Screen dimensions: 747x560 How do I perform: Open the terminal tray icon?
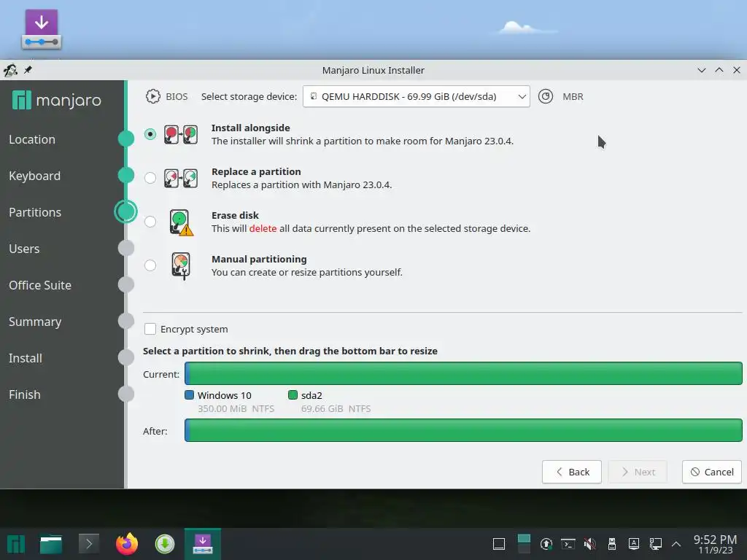pyautogui.click(x=568, y=544)
